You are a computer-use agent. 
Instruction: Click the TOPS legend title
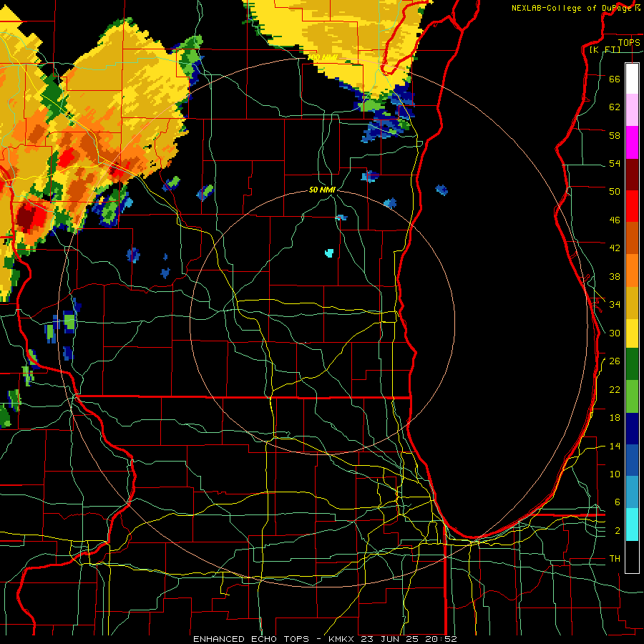[629, 42]
